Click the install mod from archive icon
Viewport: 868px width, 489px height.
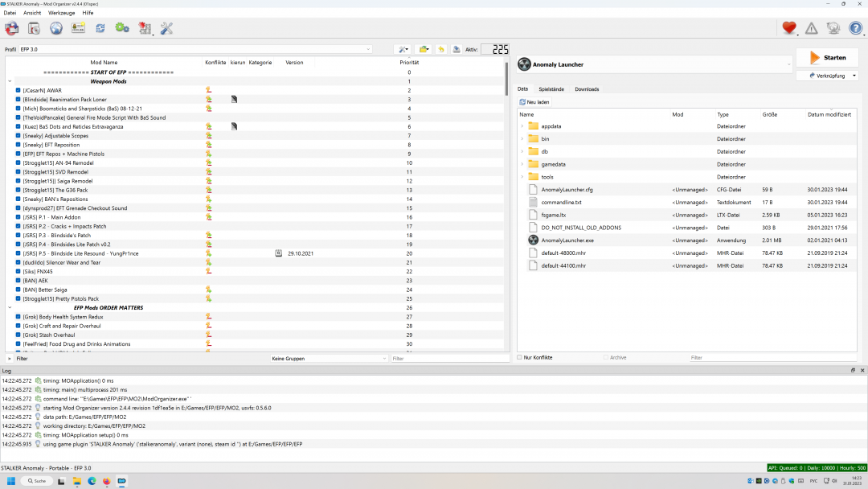click(x=34, y=27)
